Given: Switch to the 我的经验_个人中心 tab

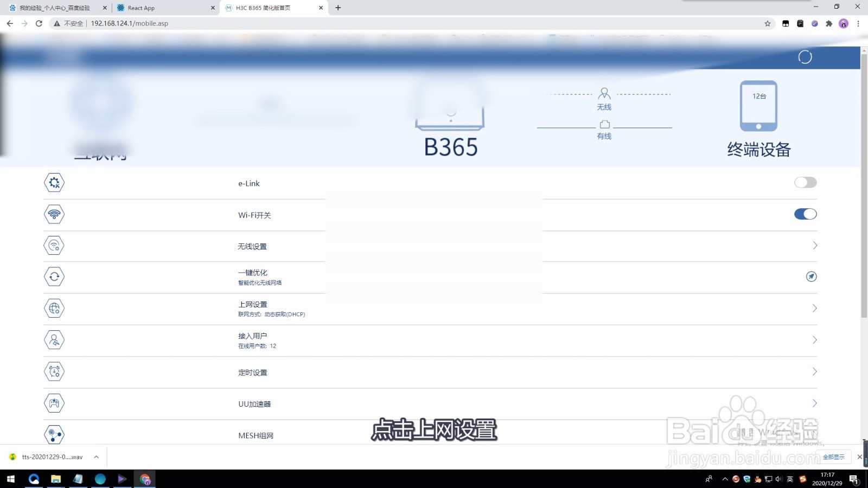Looking at the screenshot, I should (x=54, y=8).
